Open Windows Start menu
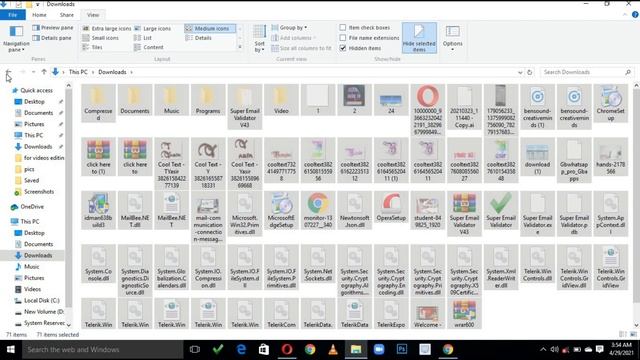The width and height of the screenshot is (640, 360). coord(11,349)
